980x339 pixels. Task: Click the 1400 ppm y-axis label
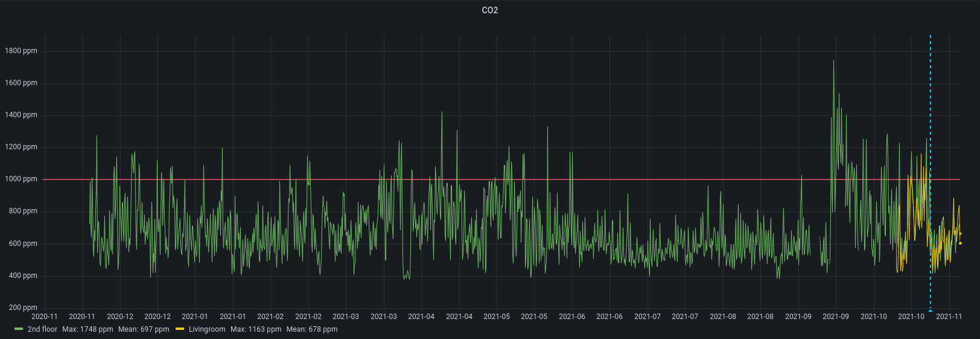(21, 115)
